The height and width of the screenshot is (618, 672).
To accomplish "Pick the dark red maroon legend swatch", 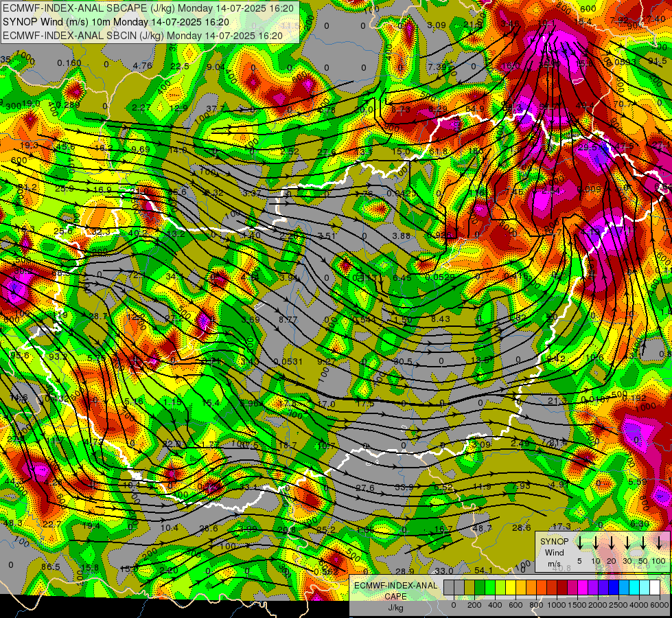I will (x=563, y=587).
